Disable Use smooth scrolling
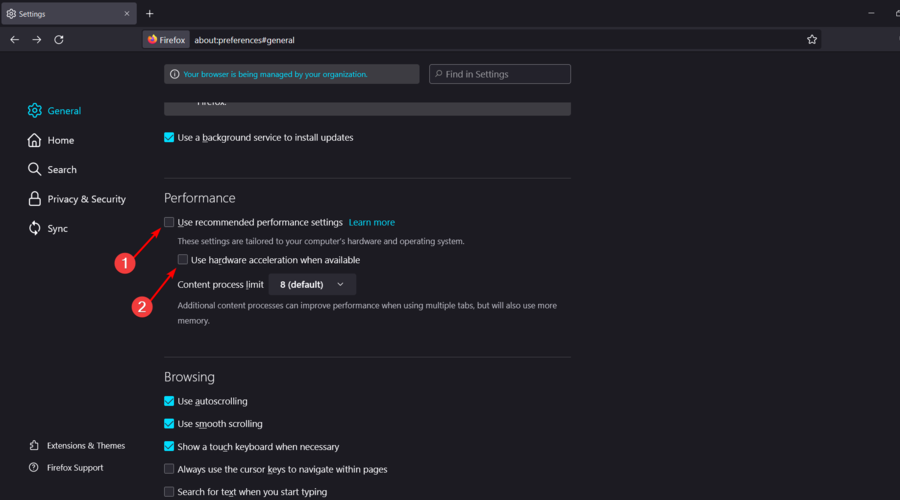The image size is (900, 500). [169, 424]
